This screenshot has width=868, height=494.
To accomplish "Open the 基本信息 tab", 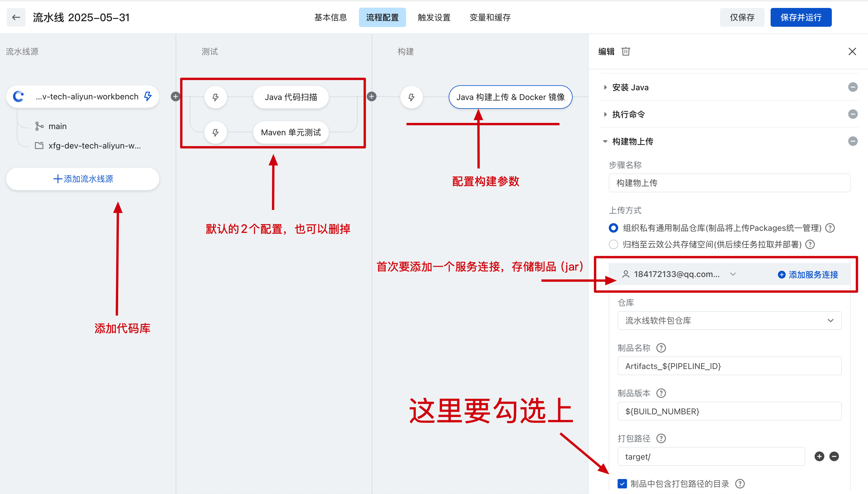I will tap(330, 17).
